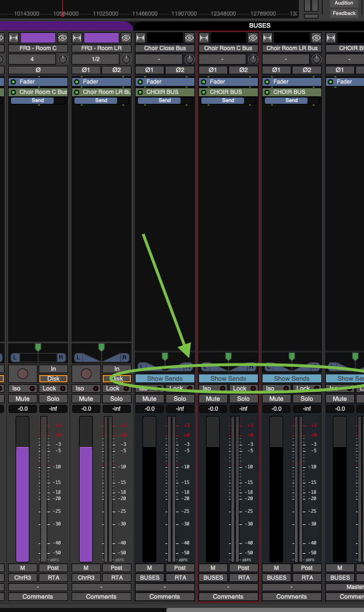The width and height of the screenshot is (364, 612).
Task: Invert phase Ø1 on Choir Close Bus
Action: click(x=149, y=70)
